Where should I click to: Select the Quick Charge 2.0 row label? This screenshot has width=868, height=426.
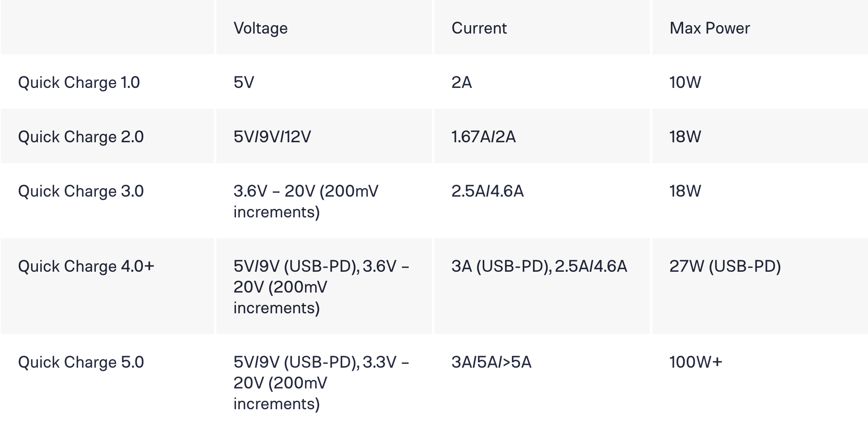coord(81,137)
